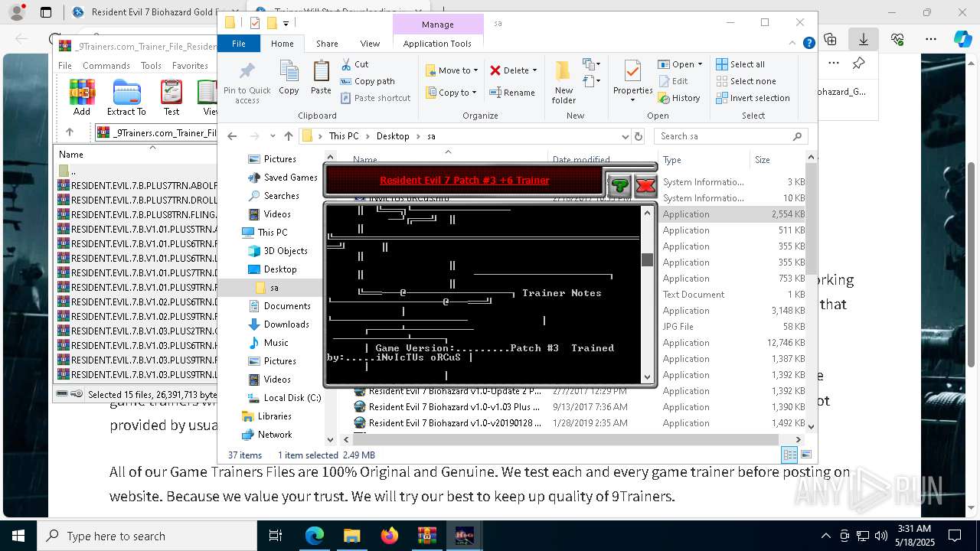Open WinRAR Favorites menu
This screenshot has width=980, height=551.
190,66
